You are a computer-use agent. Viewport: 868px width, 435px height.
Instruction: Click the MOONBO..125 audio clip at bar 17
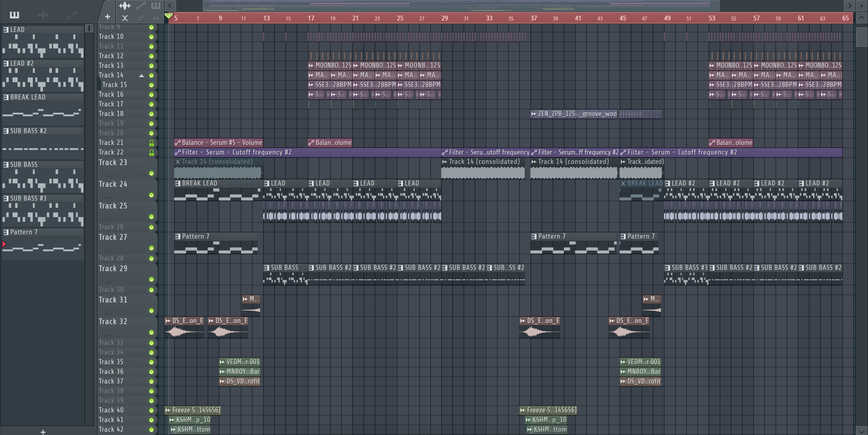coord(330,65)
